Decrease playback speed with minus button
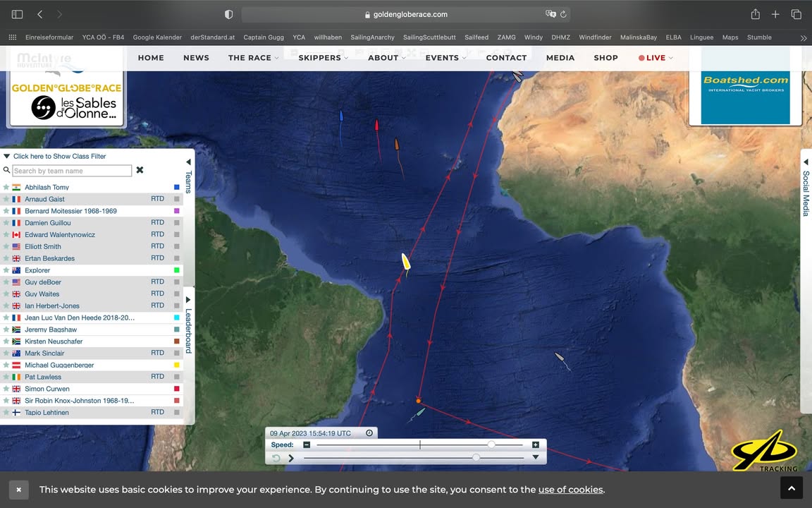 (307, 445)
